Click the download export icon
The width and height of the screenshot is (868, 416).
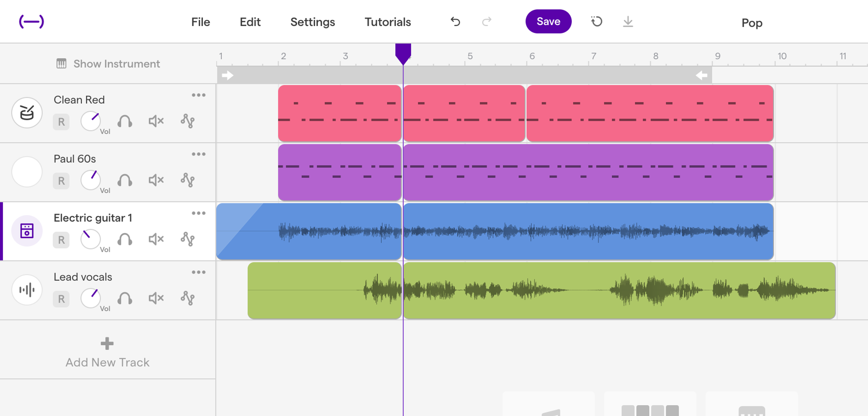pyautogui.click(x=628, y=22)
